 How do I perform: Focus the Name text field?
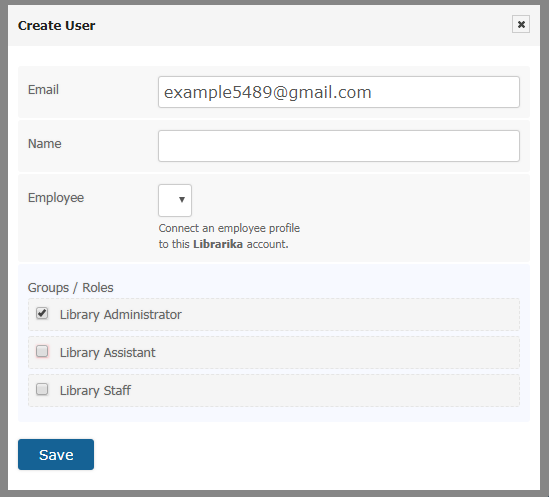(x=339, y=146)
